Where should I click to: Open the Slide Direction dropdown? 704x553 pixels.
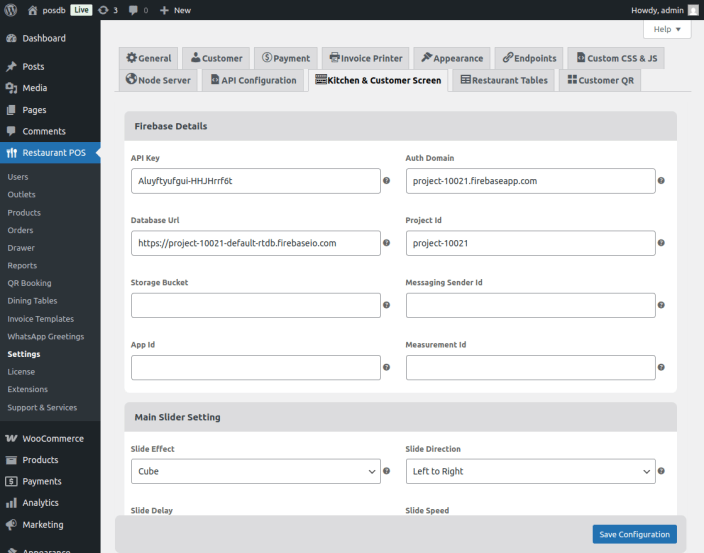tap(530, 471)
